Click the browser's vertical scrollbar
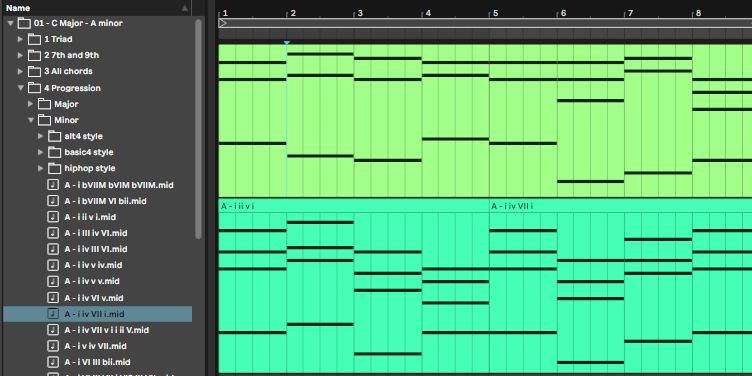 pyautogui.click(x=199, y=129)
